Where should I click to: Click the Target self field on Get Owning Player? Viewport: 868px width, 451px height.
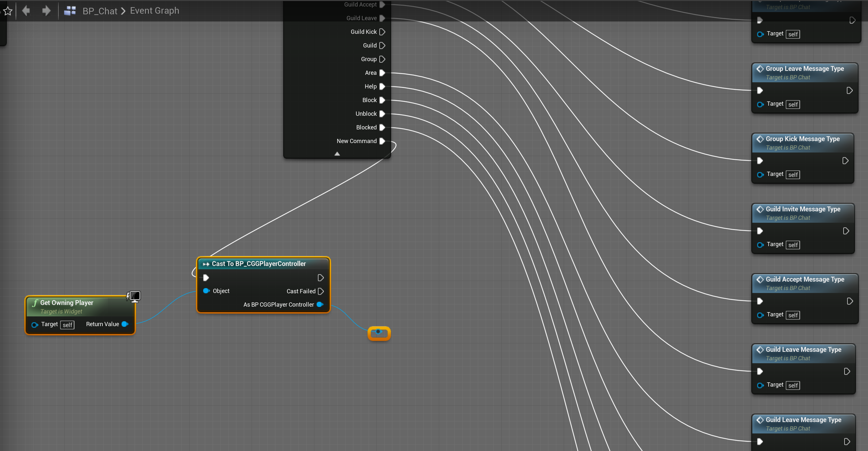[67, 325]
